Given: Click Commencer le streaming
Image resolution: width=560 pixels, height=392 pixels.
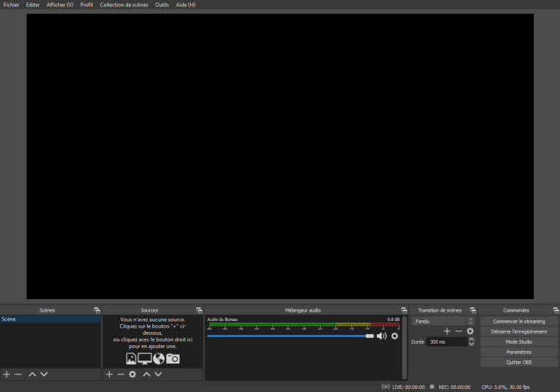Looking at the screenshot, I should (519, 321).
